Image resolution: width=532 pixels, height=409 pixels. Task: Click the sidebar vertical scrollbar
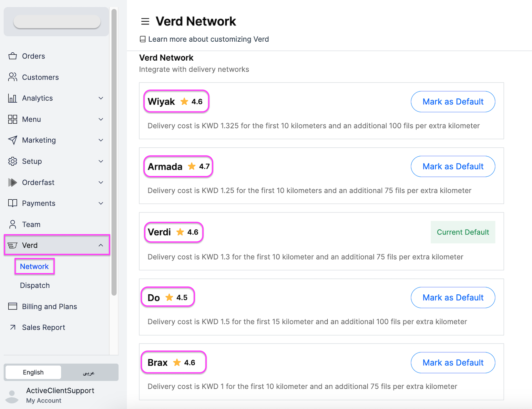[x=114, y=152]
